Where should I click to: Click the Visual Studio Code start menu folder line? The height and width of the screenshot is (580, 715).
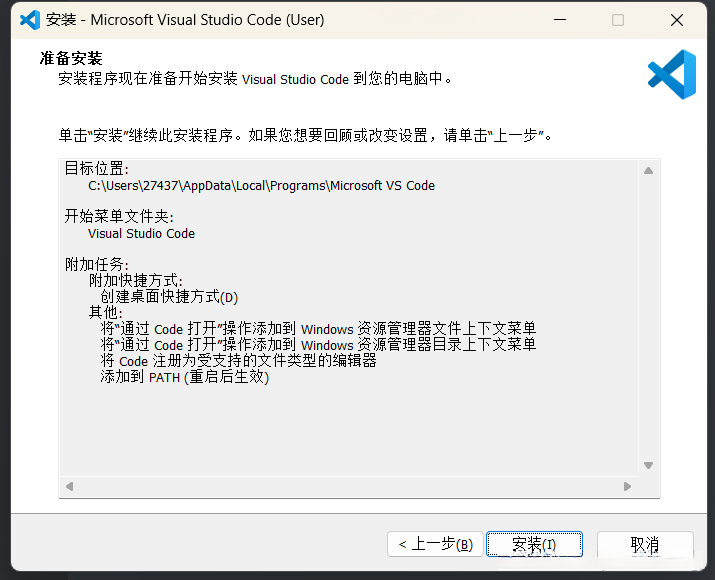pos(141,233)
